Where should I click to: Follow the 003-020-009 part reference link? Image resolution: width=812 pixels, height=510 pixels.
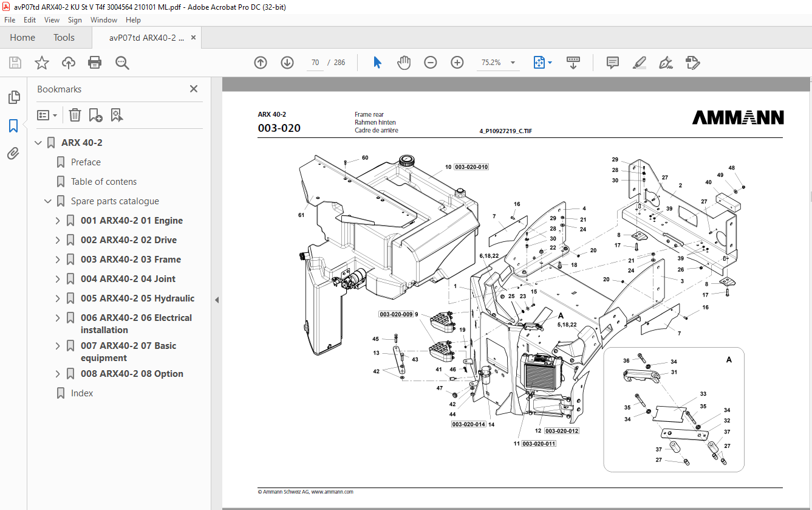coord(396,314)
